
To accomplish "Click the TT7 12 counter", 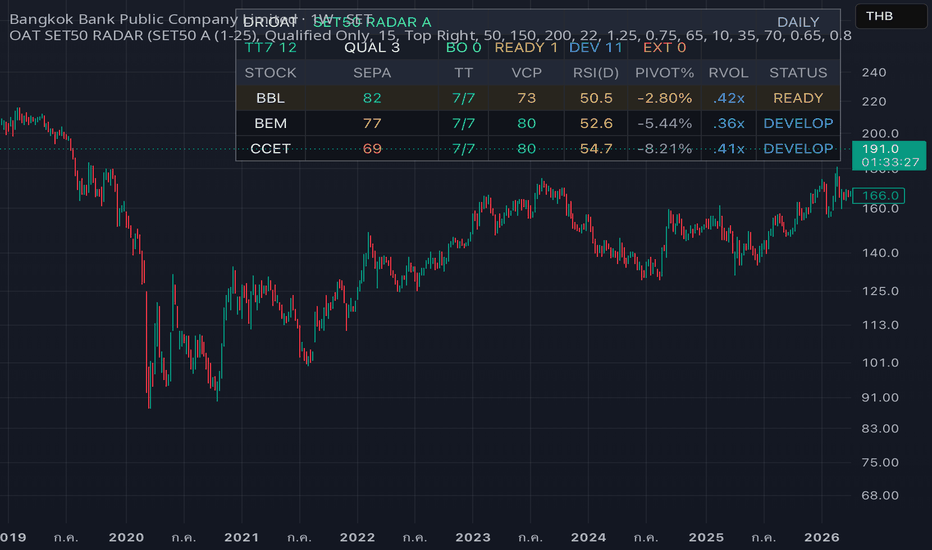I will [x=270, y=48].
